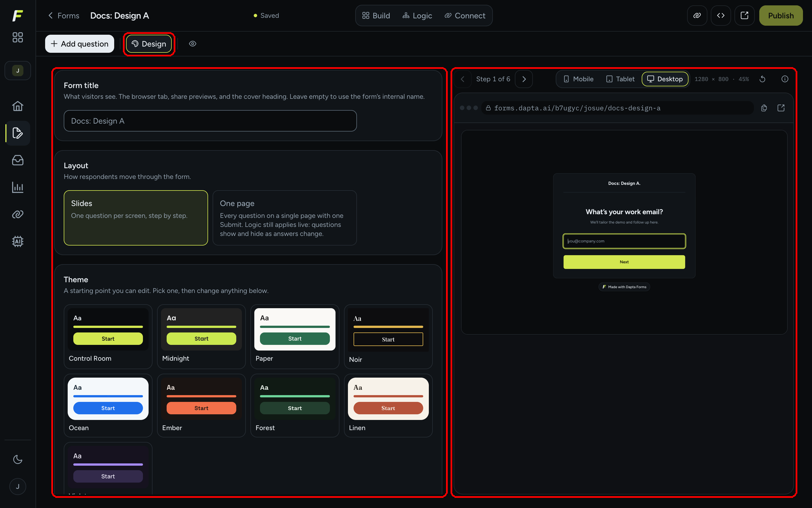This screenshot has width=812, height=508.
Task: Click the Next button in form preview
Action: click(624, 262)
